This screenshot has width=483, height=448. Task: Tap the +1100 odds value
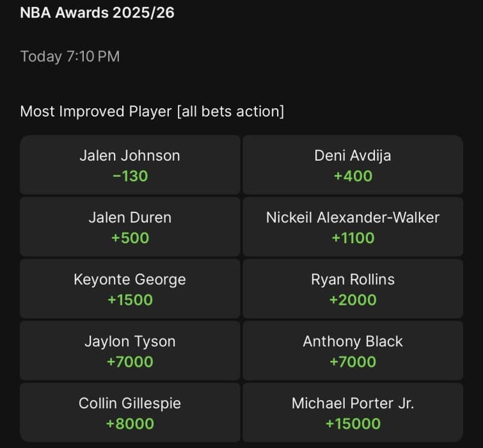pos(352,237)
